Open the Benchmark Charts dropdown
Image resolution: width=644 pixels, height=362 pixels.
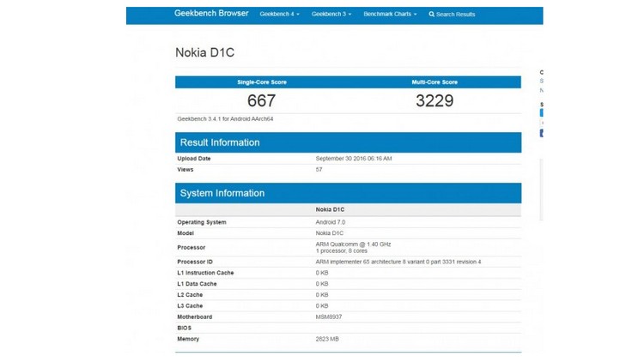tap(390, 14)
